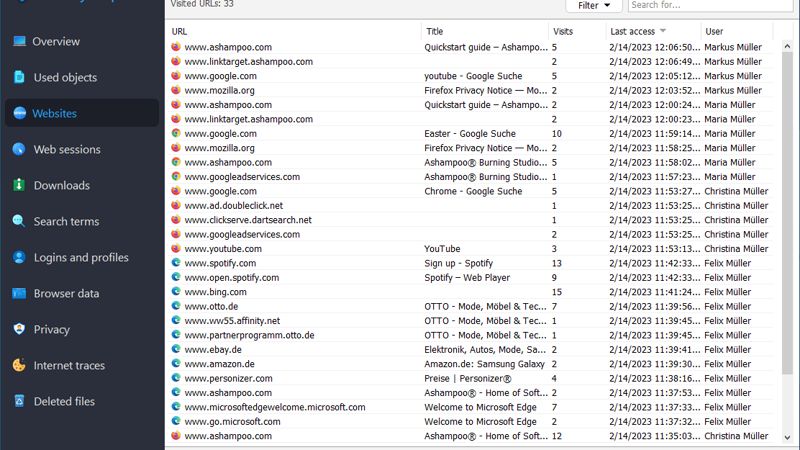Screen dimensions: 800x450
Task: Click Edge icon of www.spotify.com row
Action: tap(176, 263)
